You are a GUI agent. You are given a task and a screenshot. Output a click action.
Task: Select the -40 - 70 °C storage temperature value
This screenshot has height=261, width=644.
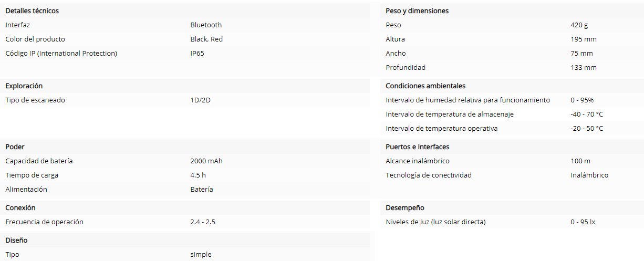(x=587, y=114)
